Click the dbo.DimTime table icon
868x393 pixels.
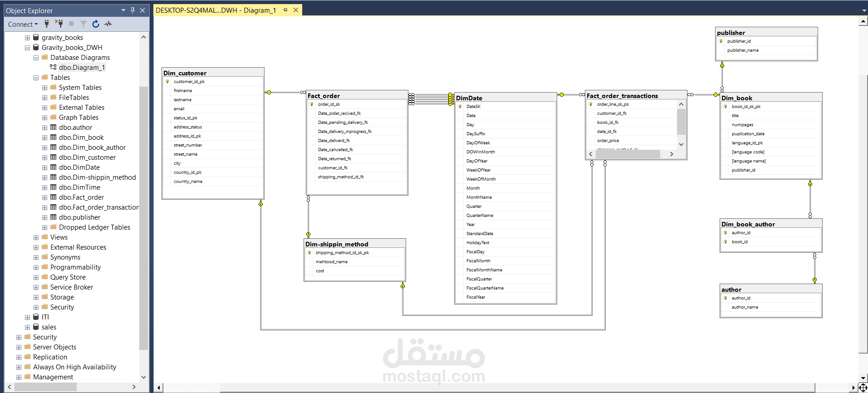click(x=53, y=187)
